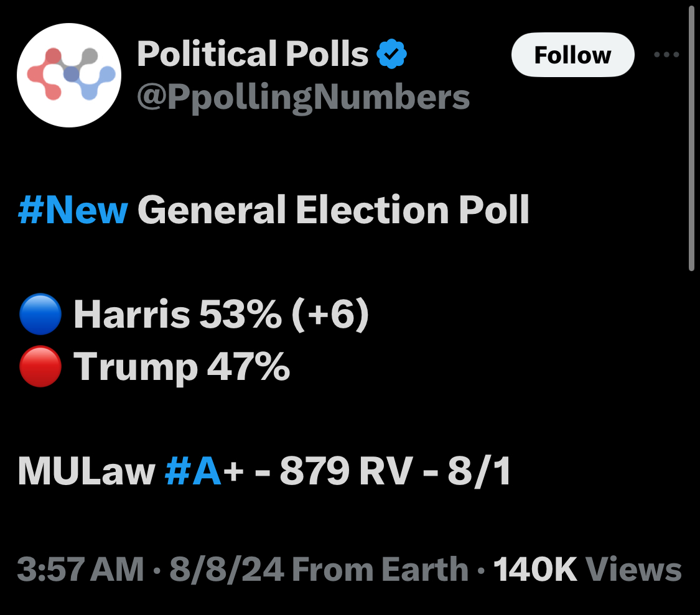Click the 3:57 AM timestamp
Screen dimensions: 700x615
(80, 570)
